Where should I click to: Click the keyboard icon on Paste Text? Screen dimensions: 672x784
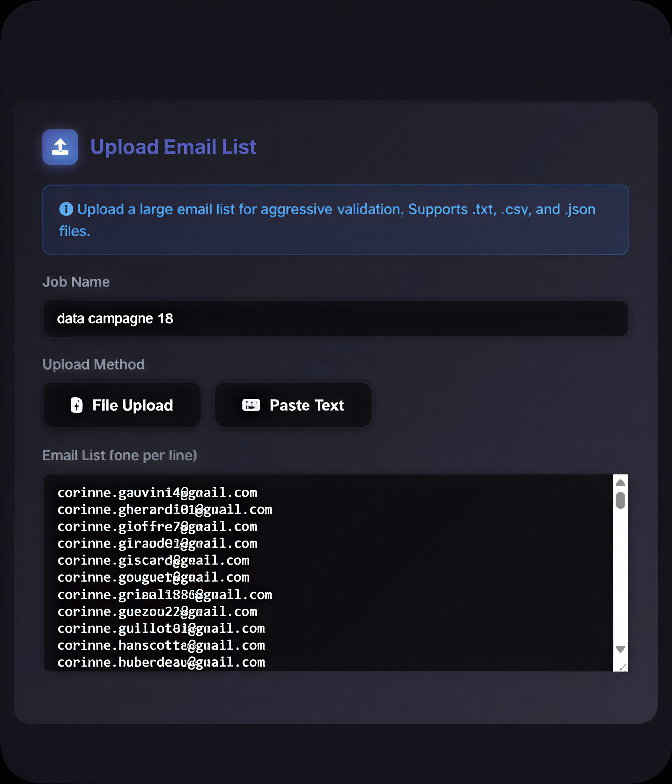(251, 405)
